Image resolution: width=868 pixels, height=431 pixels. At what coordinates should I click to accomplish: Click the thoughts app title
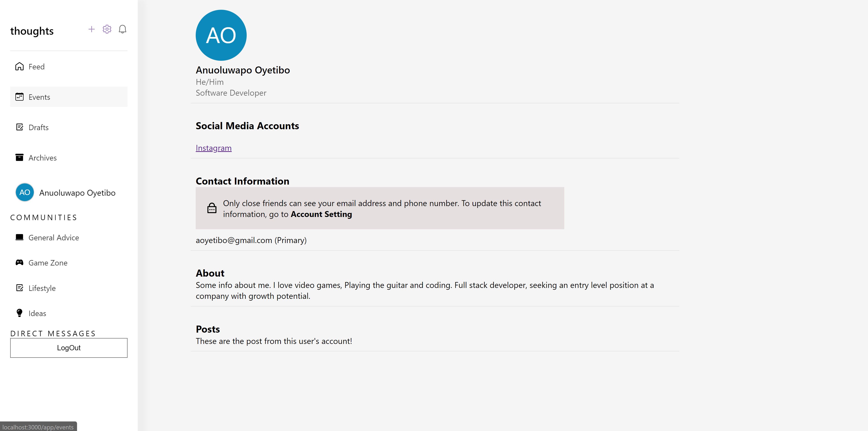coord(32,31)
